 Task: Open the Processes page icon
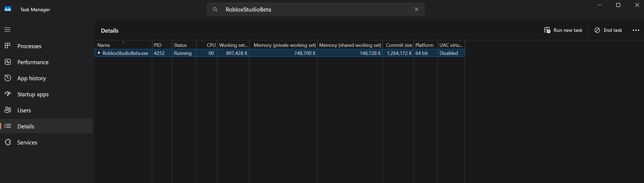pyautogui.click(x=7, y=46)
